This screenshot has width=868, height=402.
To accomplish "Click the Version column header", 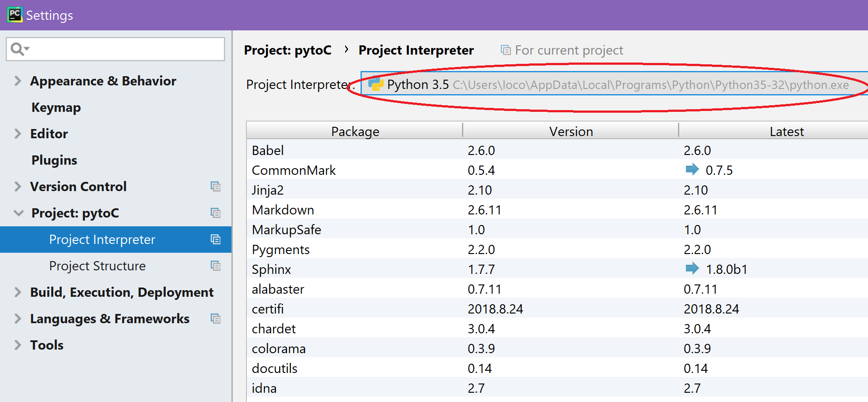I will point(571,131).
